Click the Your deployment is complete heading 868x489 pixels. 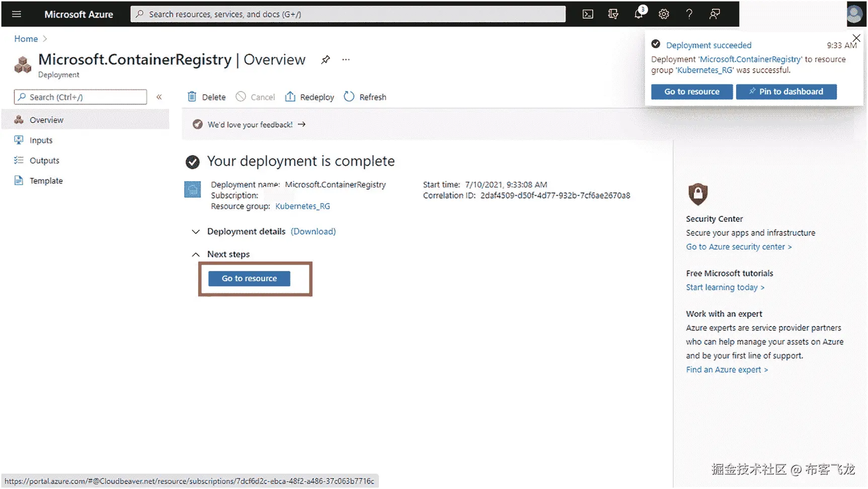click(x=301, y=161)
